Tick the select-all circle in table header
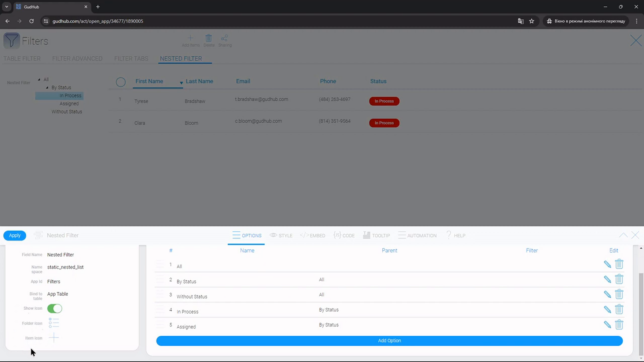The image size is (644, 362). click(x=121, y=82)
